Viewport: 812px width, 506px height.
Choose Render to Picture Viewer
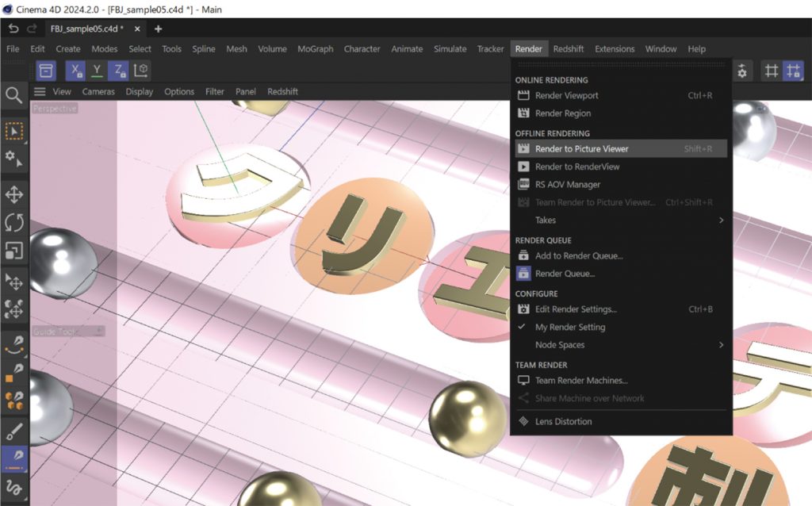pyautogui.click(x=581, y=148)
